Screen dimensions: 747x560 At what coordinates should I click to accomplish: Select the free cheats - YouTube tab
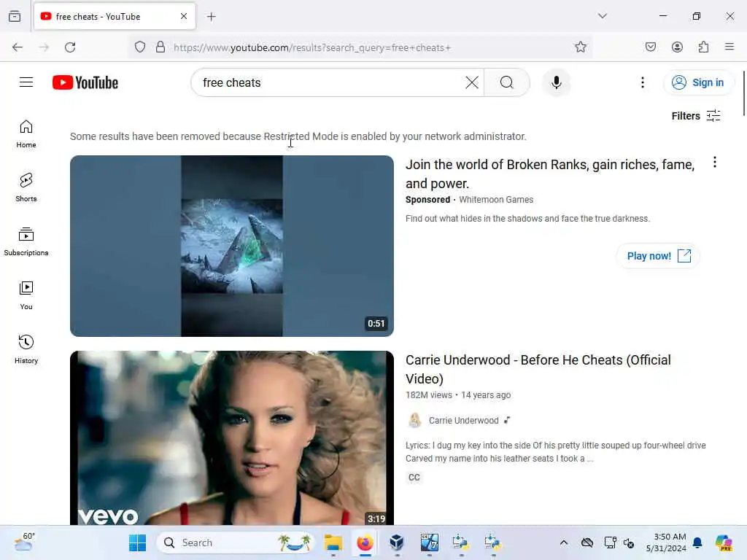pos(115,16)
